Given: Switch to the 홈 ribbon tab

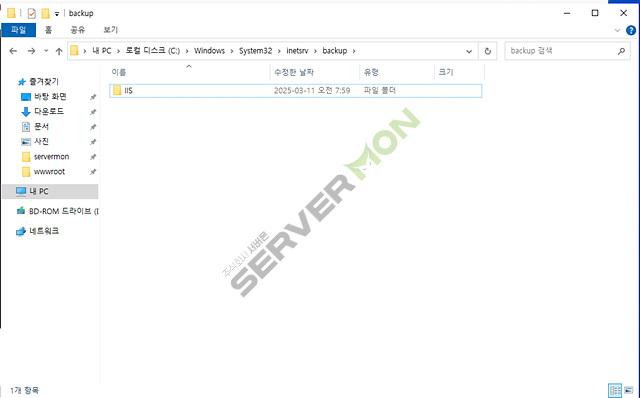Looking at the screenshot, I should coord(49,30).
